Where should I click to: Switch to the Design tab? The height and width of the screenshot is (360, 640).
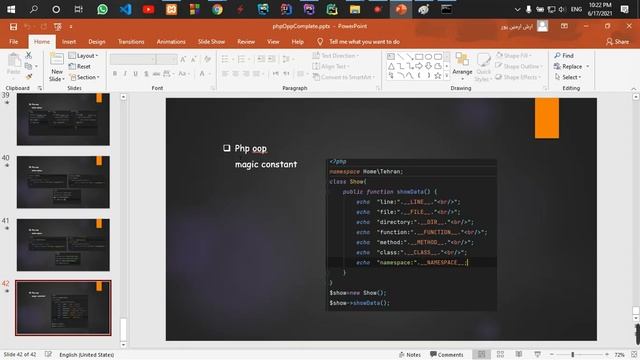[97, 42]
